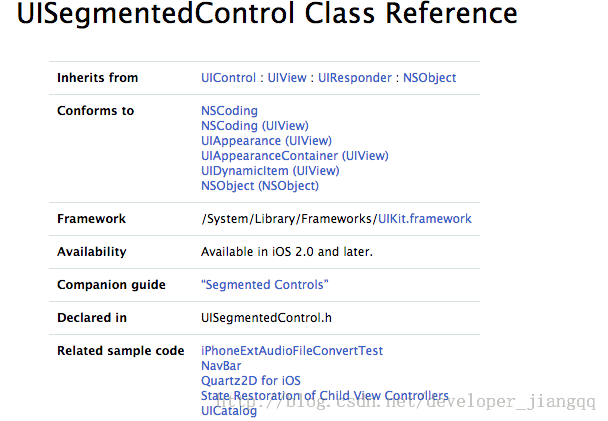The height and width of the screenshot is (421, 608).
Task: Open the Quartz2D for iOS sample
Action: tap(251, 381)
